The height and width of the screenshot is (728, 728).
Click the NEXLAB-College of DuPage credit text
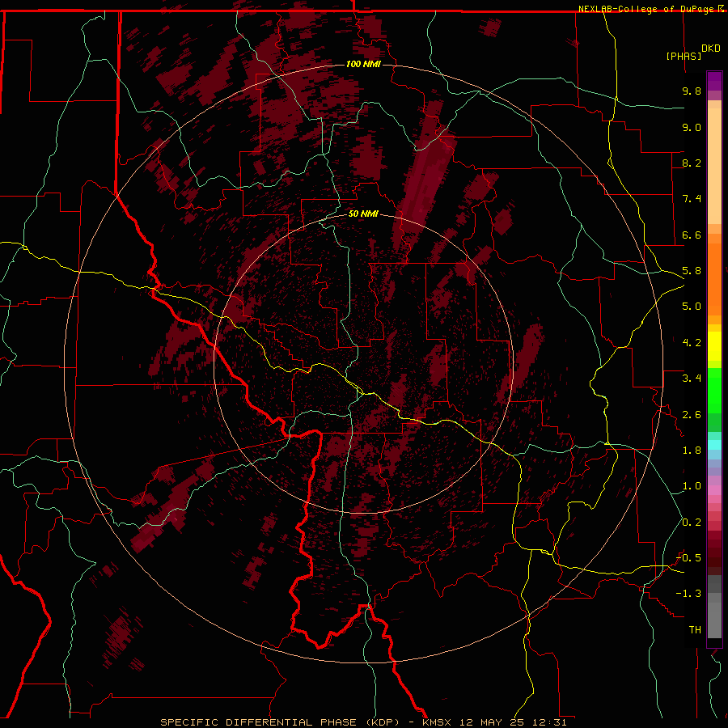(646, 9)
